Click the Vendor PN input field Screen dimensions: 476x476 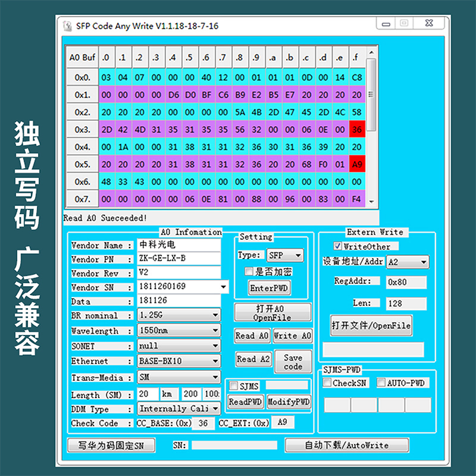click(178, 258)
